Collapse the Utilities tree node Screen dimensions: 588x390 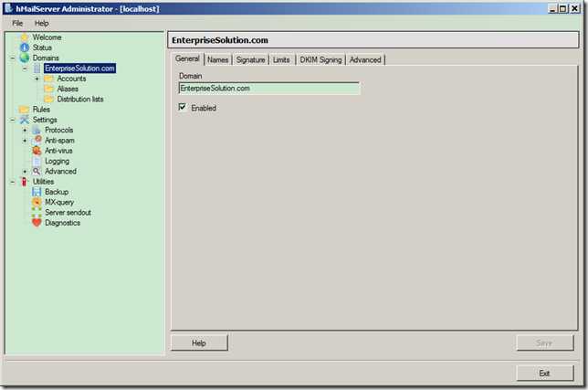[x=13, y=182]
